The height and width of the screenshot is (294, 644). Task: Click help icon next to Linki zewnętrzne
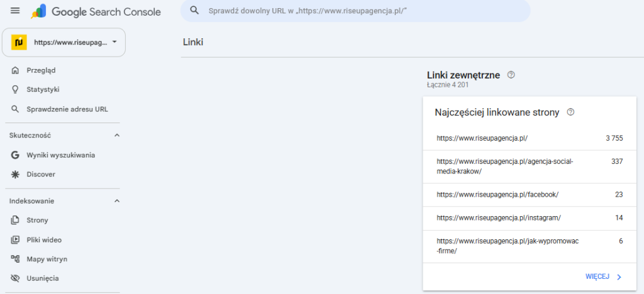(x=511, y=75)
